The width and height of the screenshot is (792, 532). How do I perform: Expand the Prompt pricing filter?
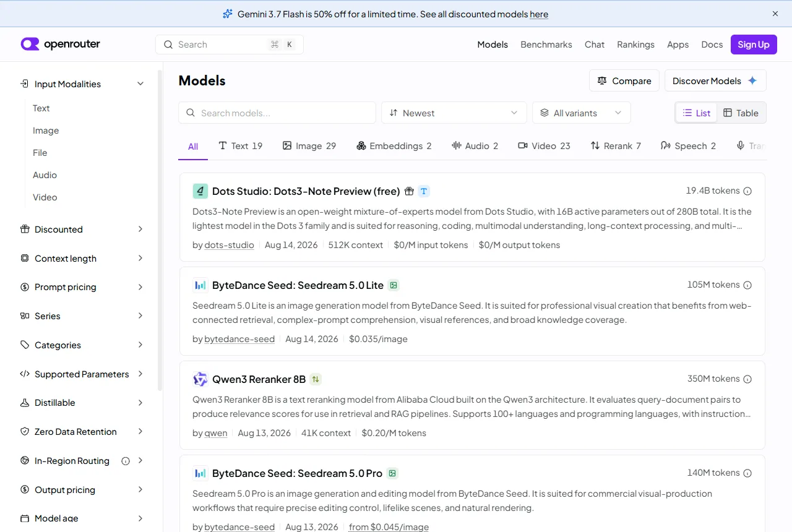[82, 287]
